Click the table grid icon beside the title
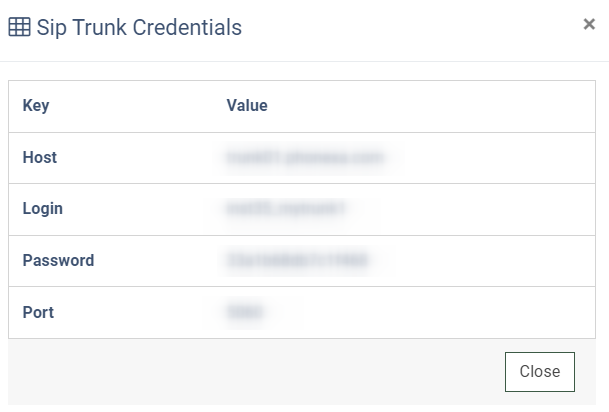Viewport: 609px width, 412px height. coord(19,27)
